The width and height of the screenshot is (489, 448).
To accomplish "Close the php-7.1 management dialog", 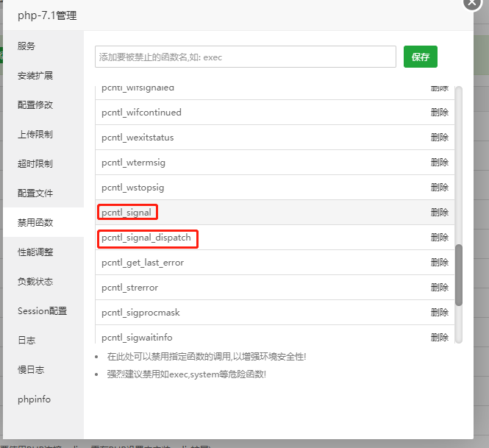I will pos(473,3).
